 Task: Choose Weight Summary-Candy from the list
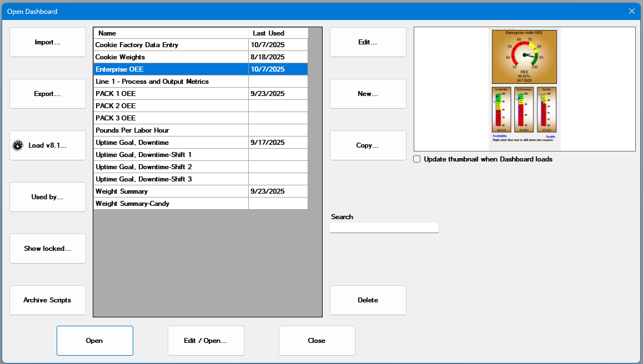point(170,204)
